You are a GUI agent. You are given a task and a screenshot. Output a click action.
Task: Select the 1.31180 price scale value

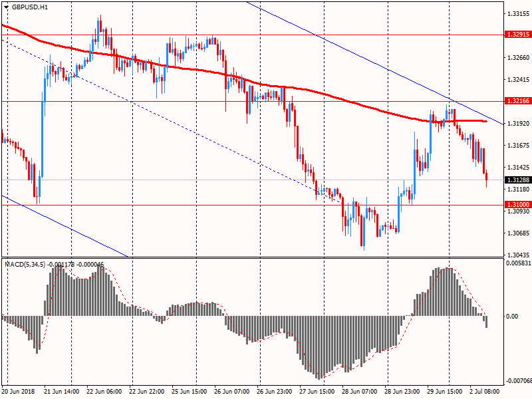point(519,190)
